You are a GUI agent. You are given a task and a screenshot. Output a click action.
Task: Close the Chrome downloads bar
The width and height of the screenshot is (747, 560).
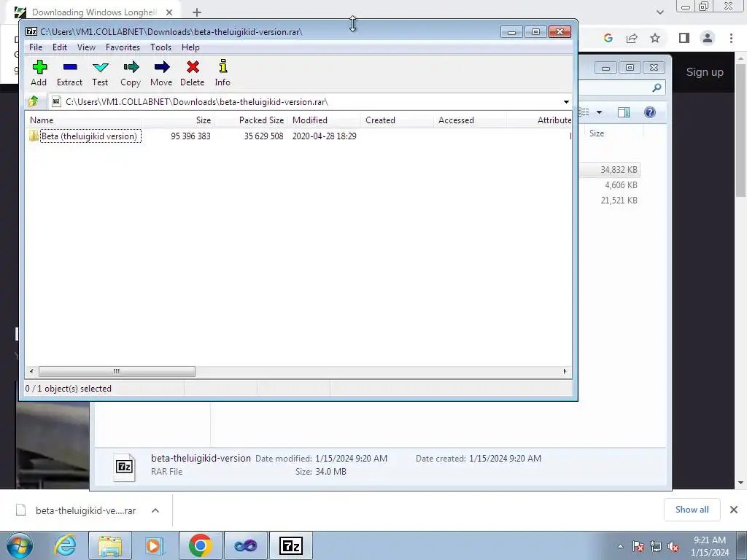tap(734, 510)
